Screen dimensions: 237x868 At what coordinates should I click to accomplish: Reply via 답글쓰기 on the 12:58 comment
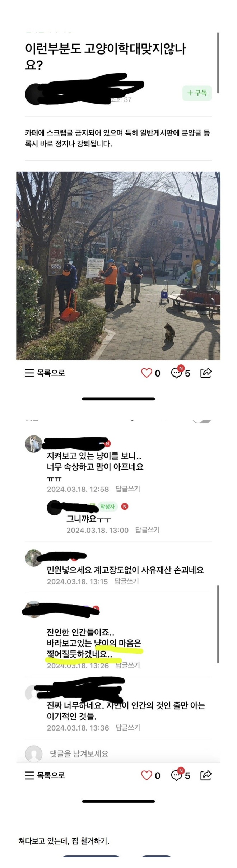click(127, 489)
